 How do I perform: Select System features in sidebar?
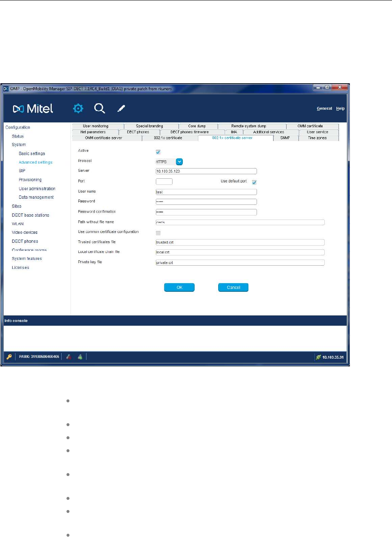(27, 258)
